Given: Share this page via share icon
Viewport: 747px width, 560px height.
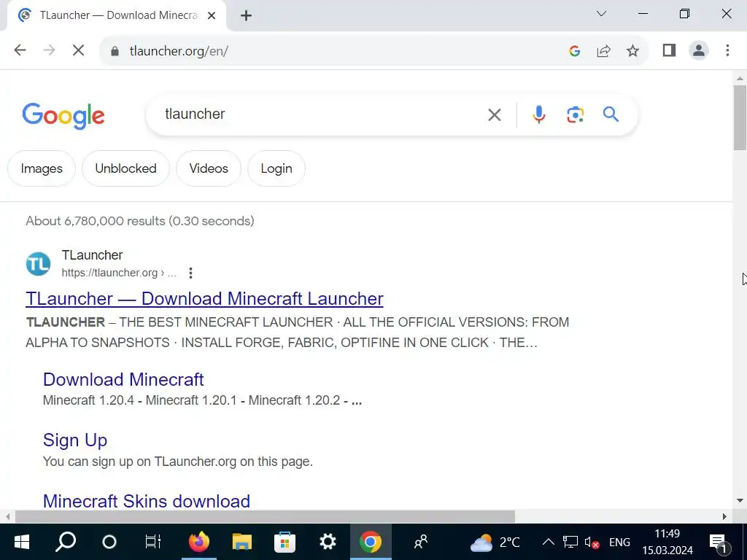Looking at the screenshot, I should pyautogui.click(x=603, y=51).
